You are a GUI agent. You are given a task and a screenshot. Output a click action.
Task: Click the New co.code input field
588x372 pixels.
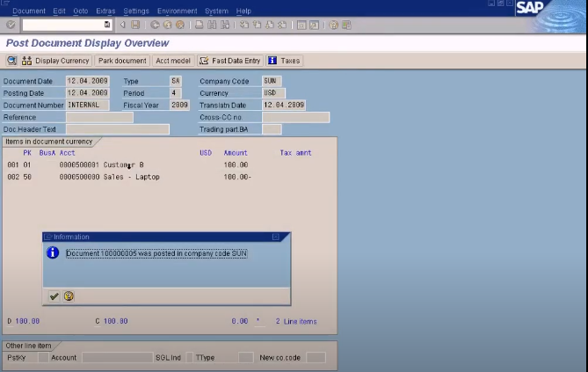click(316, 357)
